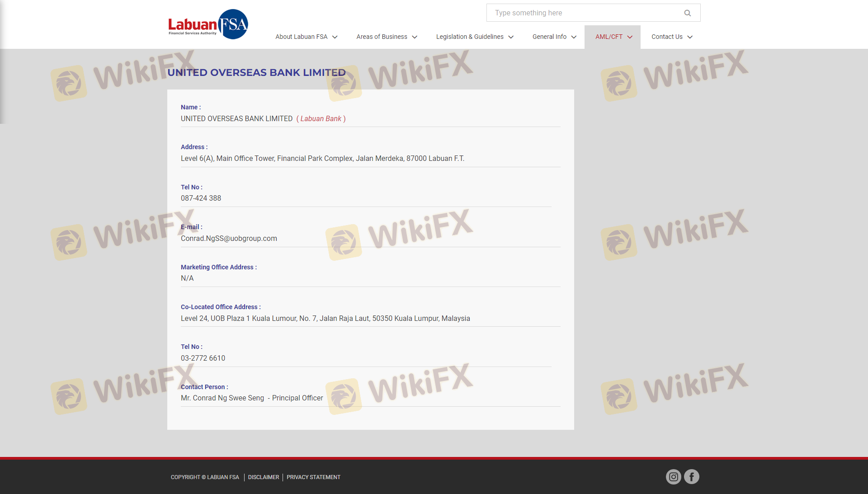Screen dimensions: 868x494
Task: Expand the Legislation & Guidelines chevron
Action: (x=511, y=37)
